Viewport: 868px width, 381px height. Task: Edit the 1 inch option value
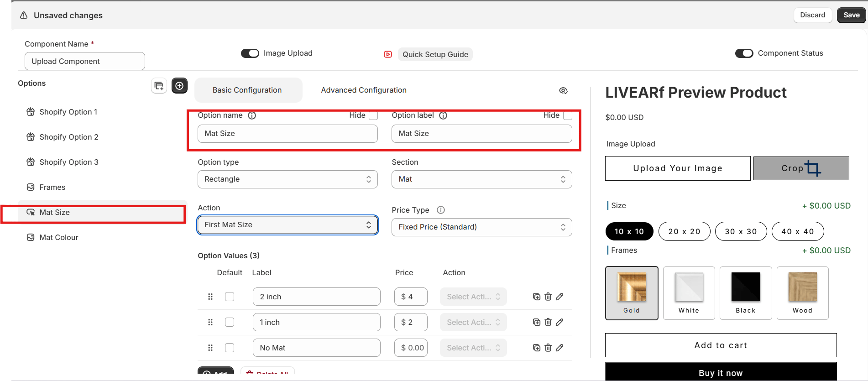click(559, 322)
